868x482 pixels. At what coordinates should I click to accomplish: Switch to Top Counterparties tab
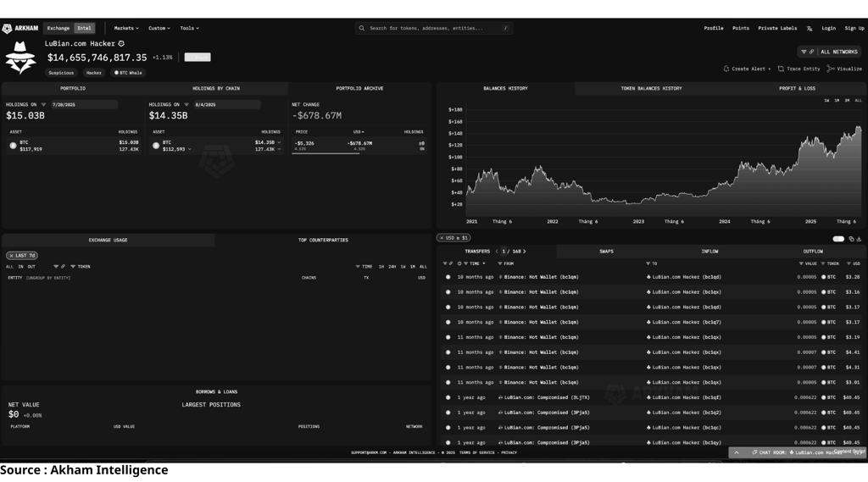coord(323,241)
